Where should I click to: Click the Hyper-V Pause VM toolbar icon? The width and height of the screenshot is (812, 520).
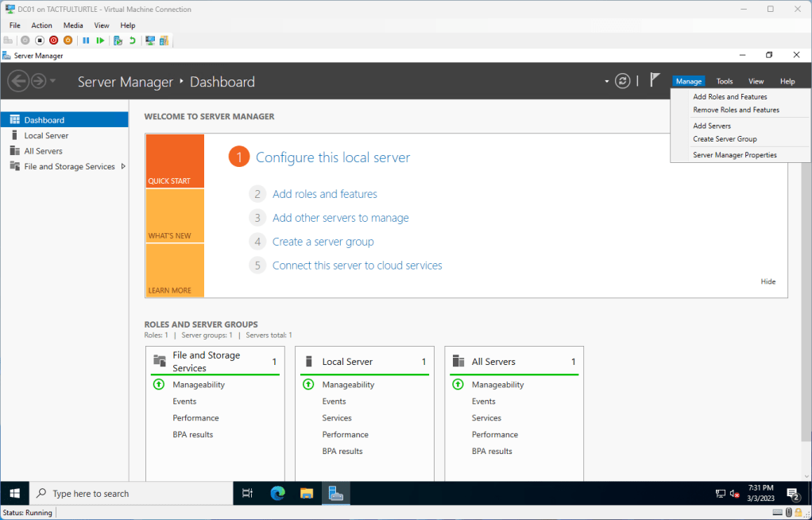[86, 41]
